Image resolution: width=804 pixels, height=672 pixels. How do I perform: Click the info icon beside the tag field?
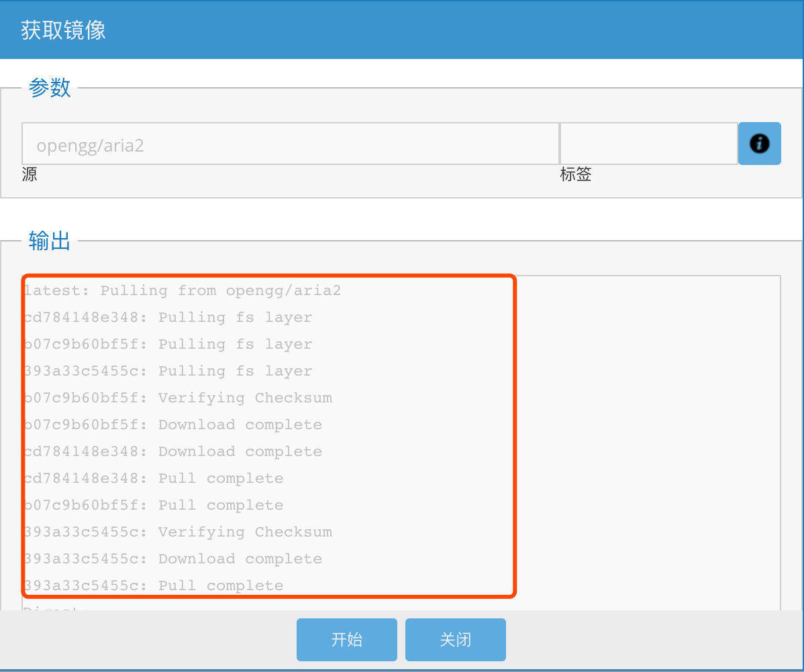pos(759,144)
